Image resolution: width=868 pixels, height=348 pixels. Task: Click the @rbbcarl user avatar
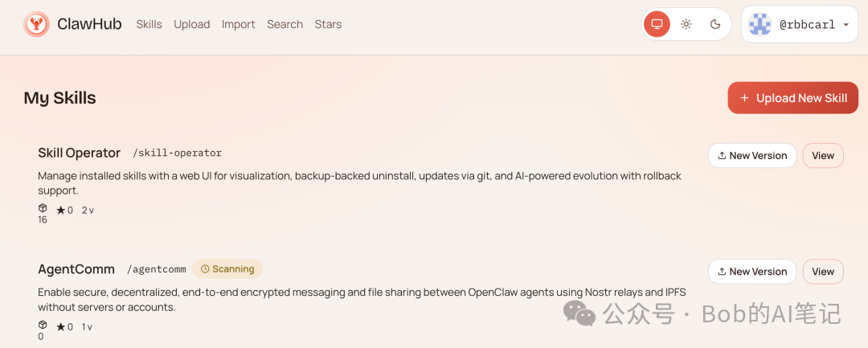[760, 25]
